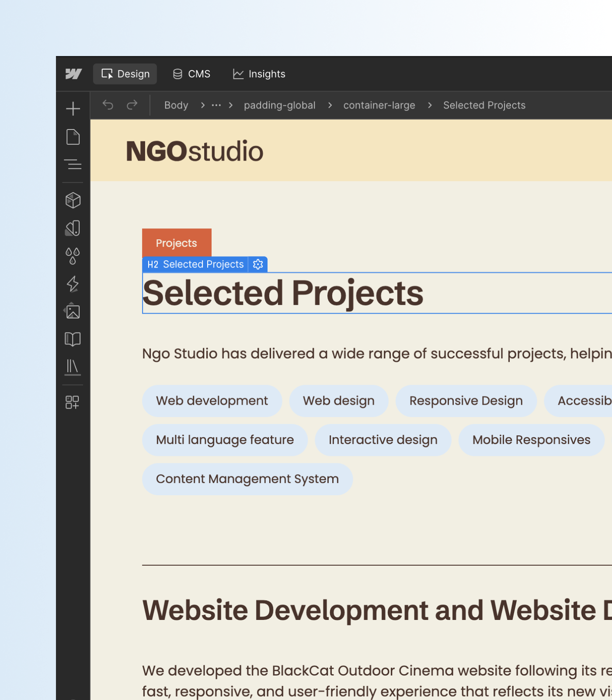The height and width of the screenshot is (700, 612).
Task: Click the Redo arrow
Action: tap(132, 105)
